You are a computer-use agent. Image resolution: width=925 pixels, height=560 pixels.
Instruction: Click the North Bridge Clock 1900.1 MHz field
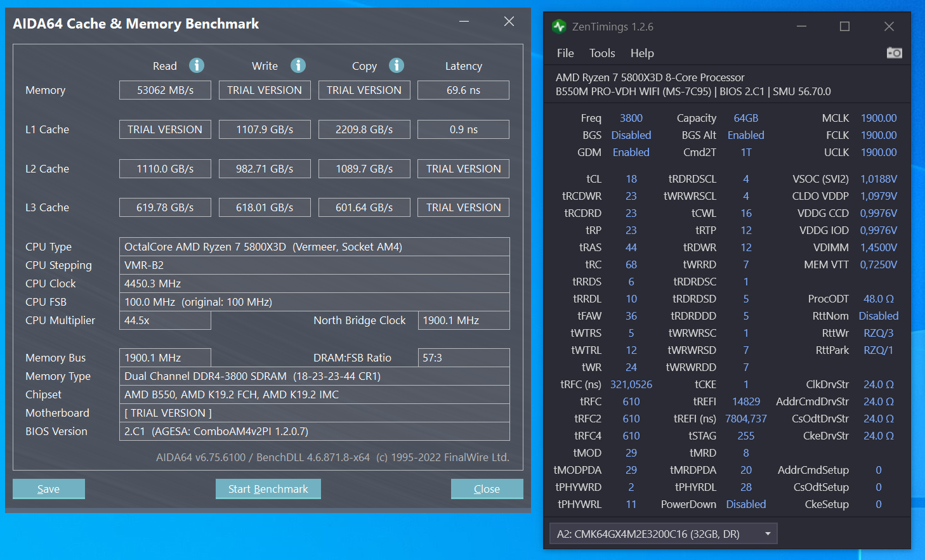pos(464,320)
